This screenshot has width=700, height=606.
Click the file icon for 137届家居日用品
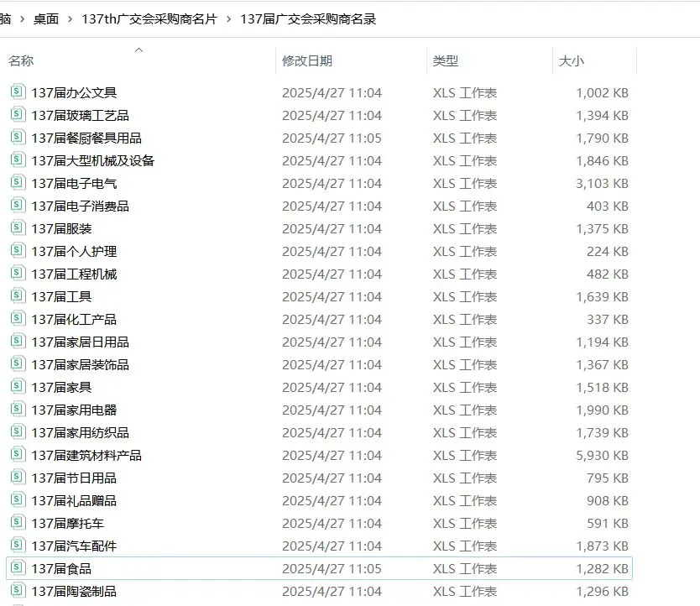tap(18, 342)
